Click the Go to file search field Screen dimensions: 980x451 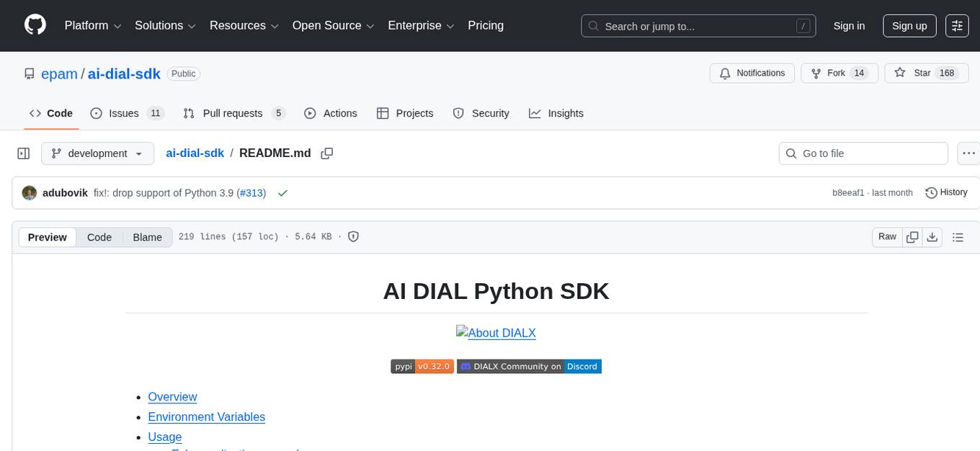(x=863, y=153)
